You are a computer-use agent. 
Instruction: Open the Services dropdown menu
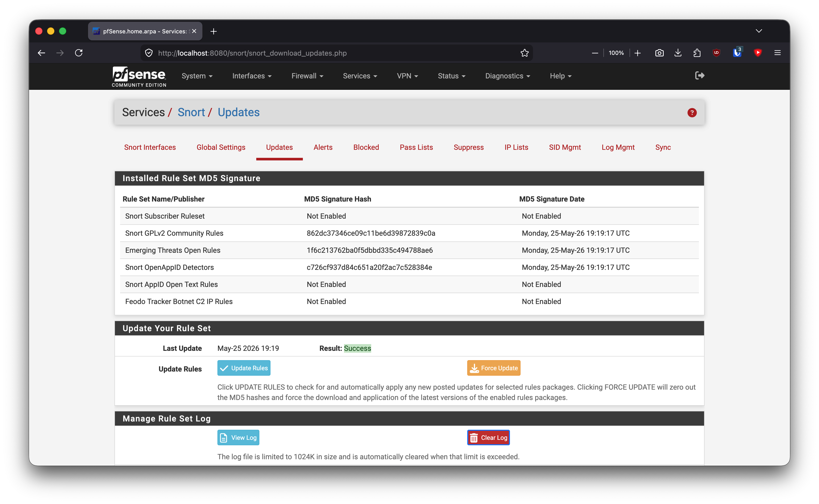point(360,76)
